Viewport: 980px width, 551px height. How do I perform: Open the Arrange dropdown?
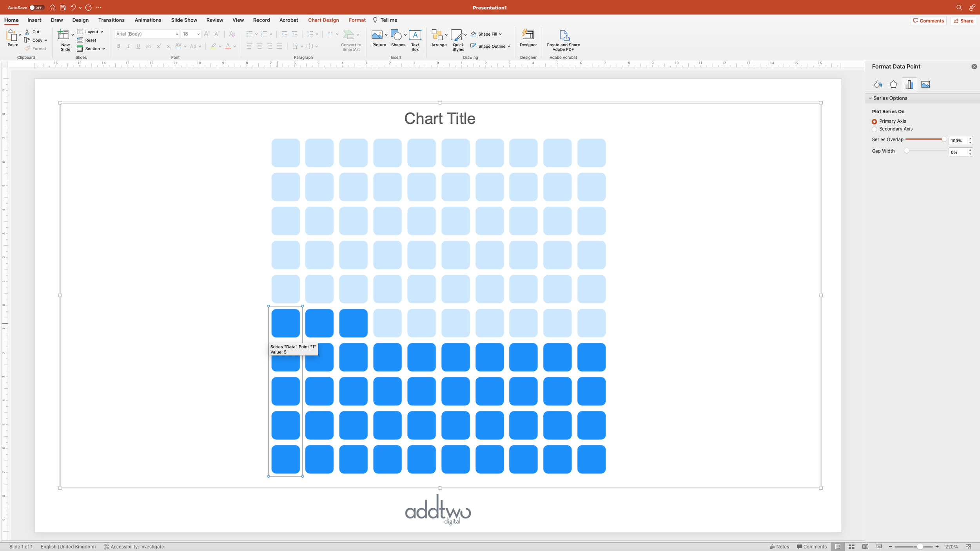tap(439, 38)
